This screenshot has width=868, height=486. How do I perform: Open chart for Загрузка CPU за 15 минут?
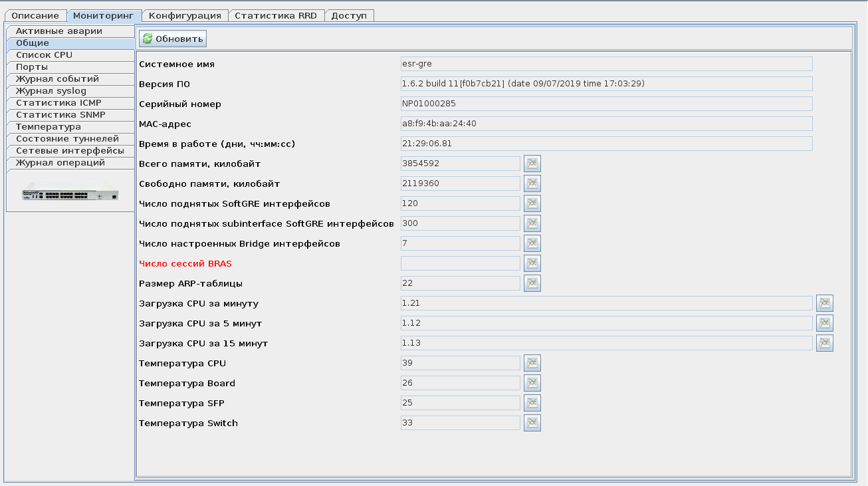(824, 343)
